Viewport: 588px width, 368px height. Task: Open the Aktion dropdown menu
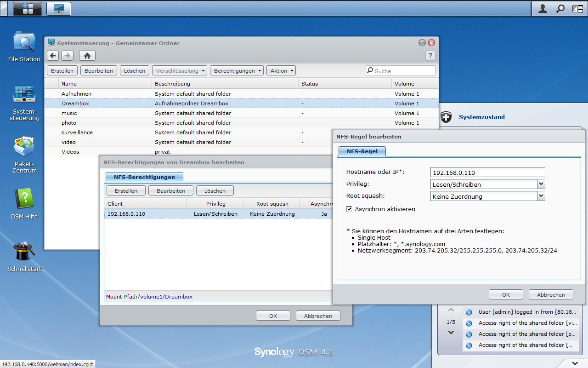(281, 71)
